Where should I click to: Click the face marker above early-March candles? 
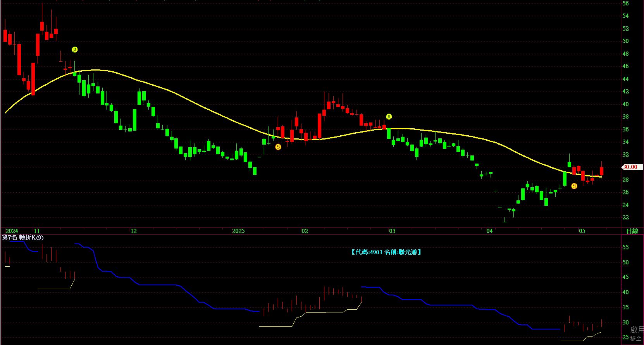coord(389,117)
